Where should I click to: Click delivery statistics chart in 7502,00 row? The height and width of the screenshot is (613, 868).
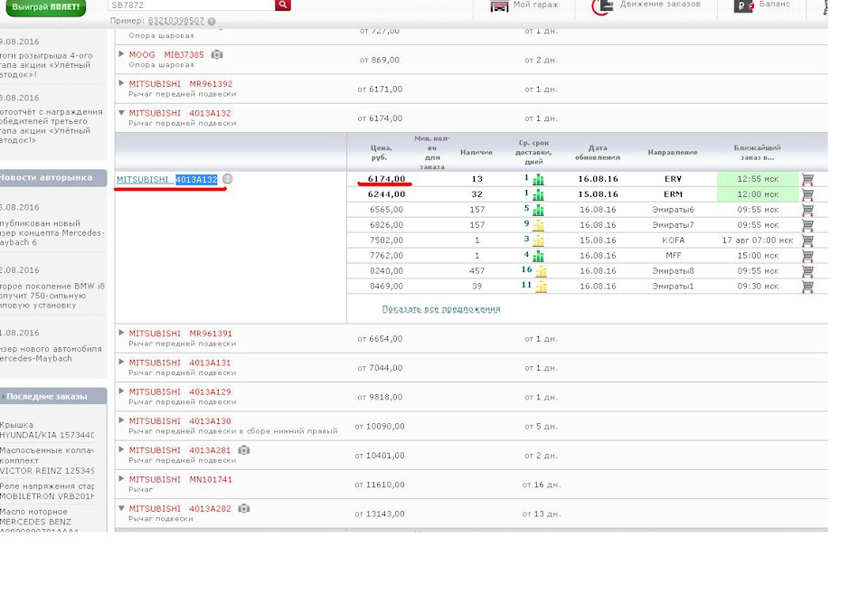(538, 240)
